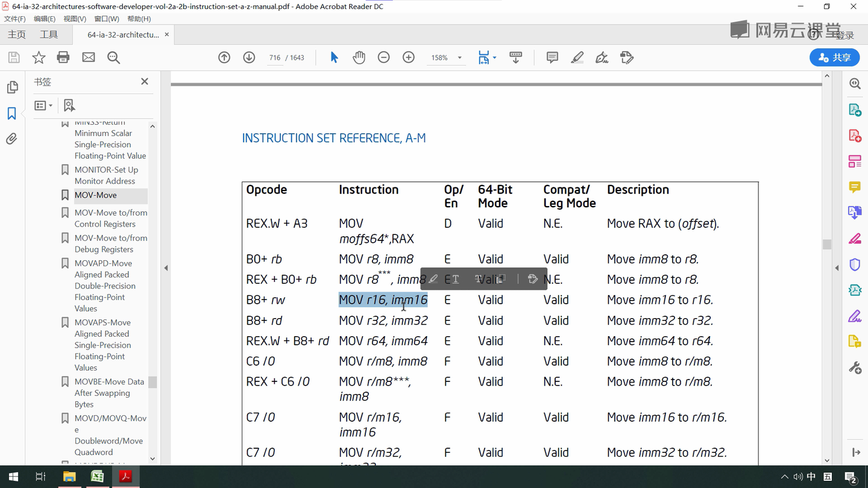Click the stamp tool icon in toolbar

coord(627,57)
